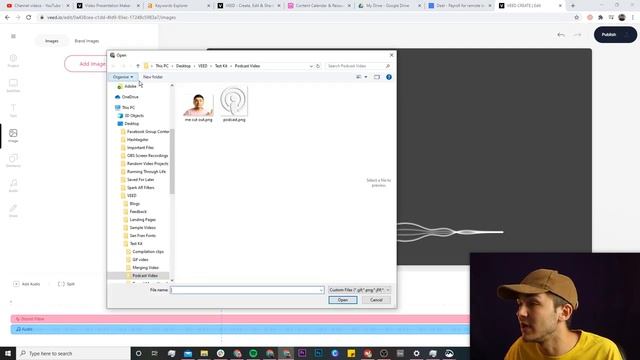Click the Open button in dialog
This screenshot has width=640, height=360.
[342, 300]
